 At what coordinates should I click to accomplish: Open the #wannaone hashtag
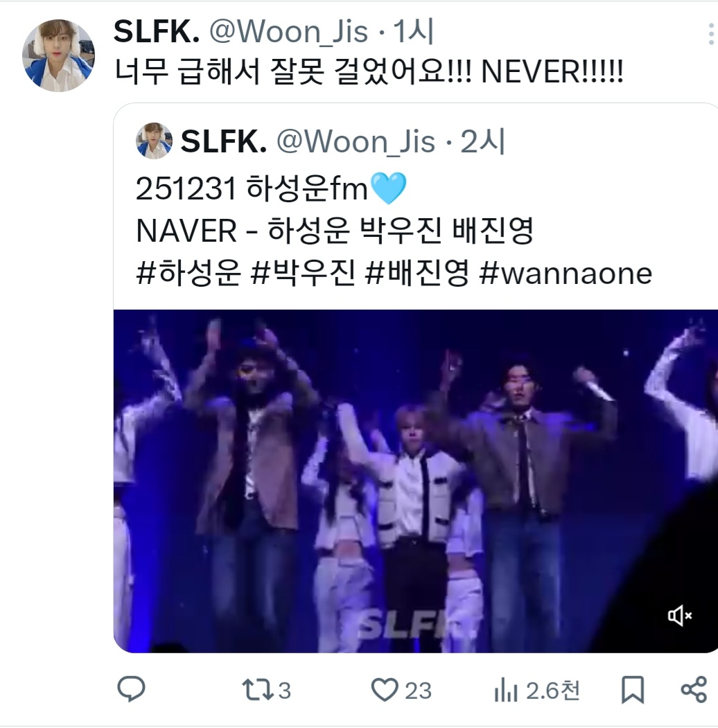[566, 273]
